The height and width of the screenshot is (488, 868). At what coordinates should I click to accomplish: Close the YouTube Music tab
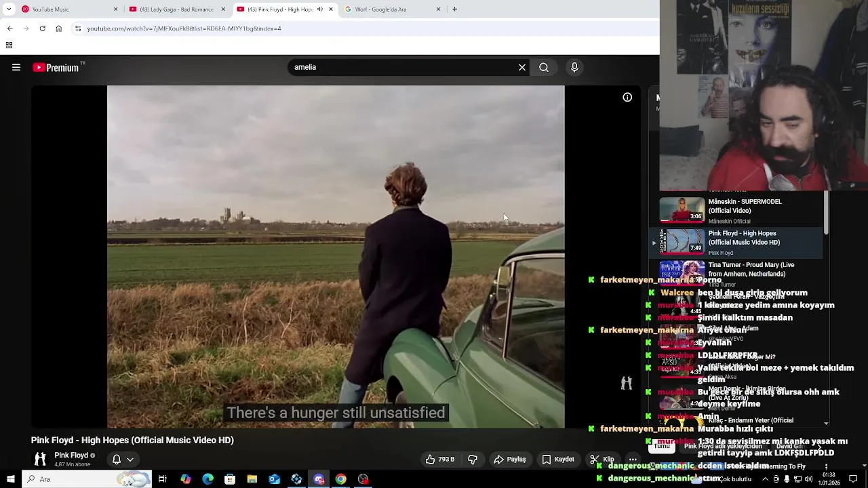coord(115,9)
